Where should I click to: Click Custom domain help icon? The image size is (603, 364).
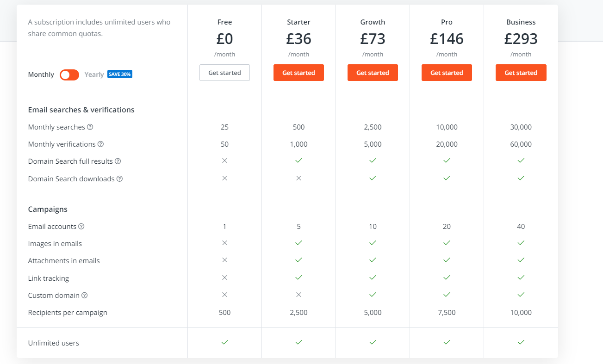[85, 296]
